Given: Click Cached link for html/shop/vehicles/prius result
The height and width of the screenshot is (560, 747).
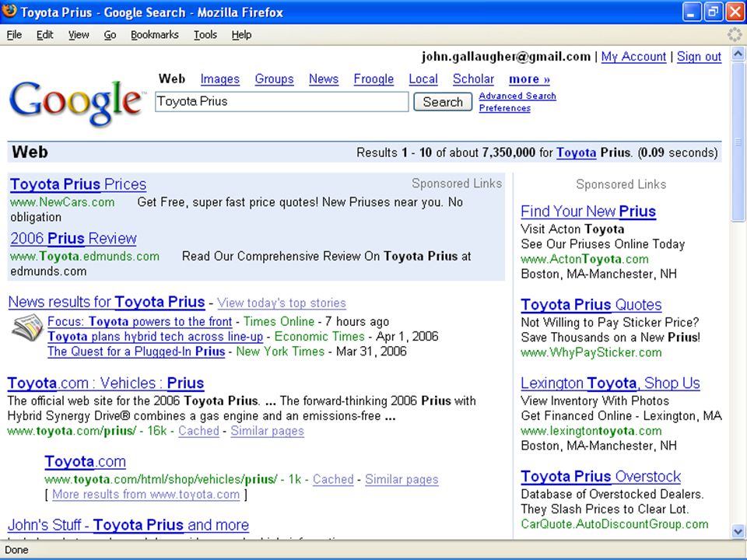Looking at the screenshot, I should point(333,479).
